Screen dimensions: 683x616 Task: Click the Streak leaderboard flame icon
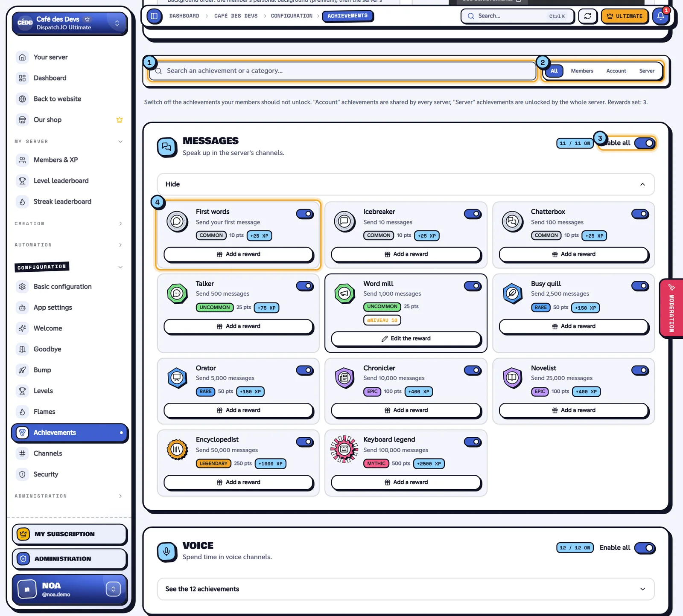[23, 202]
